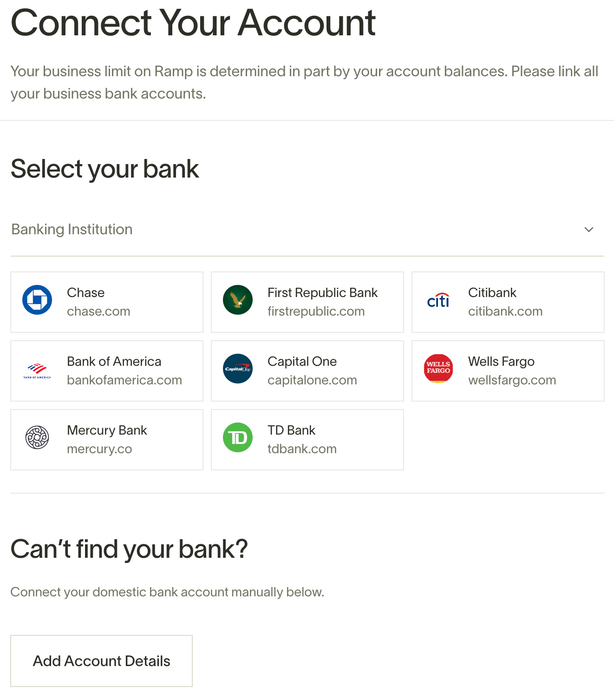Click the Citi logo icon

[x=438, y=300]
